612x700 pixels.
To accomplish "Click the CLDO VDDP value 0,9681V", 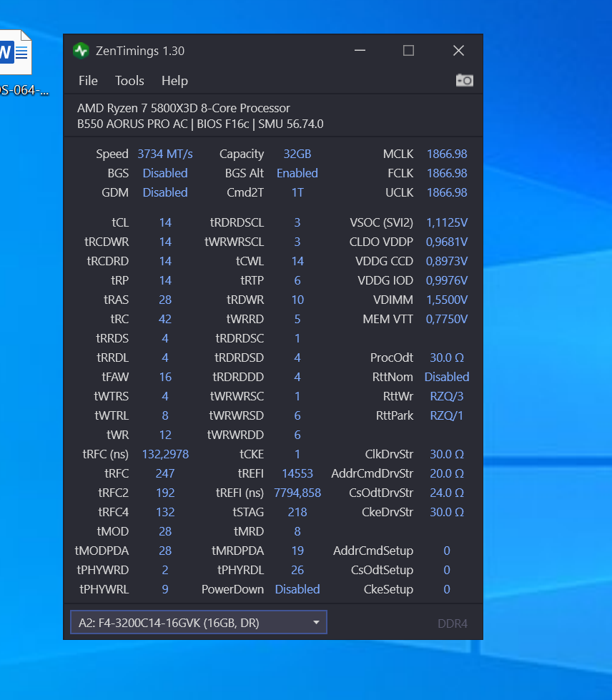I will [x=447, y=242].
